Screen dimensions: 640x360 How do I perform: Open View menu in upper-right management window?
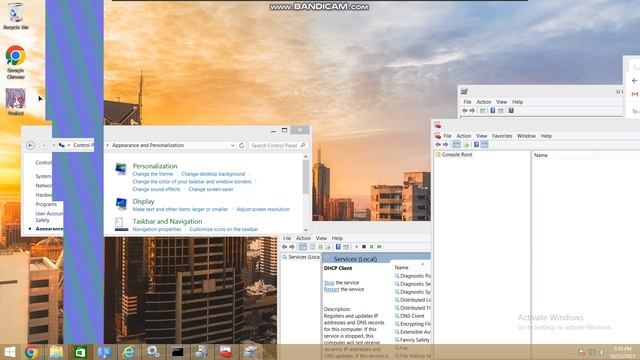501,102
